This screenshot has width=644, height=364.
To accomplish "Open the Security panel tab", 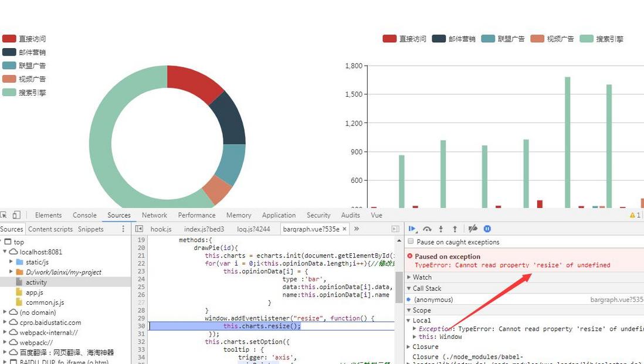I will click(318, 215).
